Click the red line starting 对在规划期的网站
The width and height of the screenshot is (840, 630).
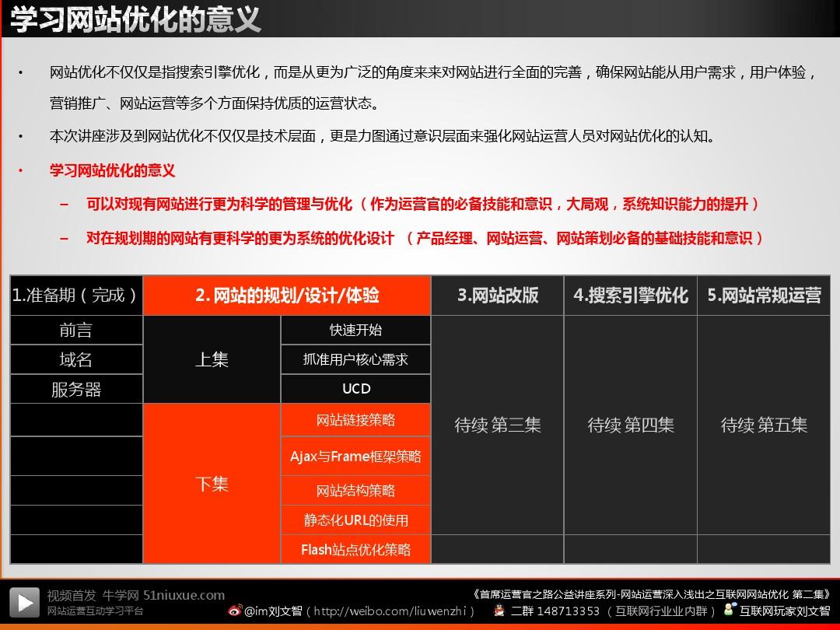(425, 238)
